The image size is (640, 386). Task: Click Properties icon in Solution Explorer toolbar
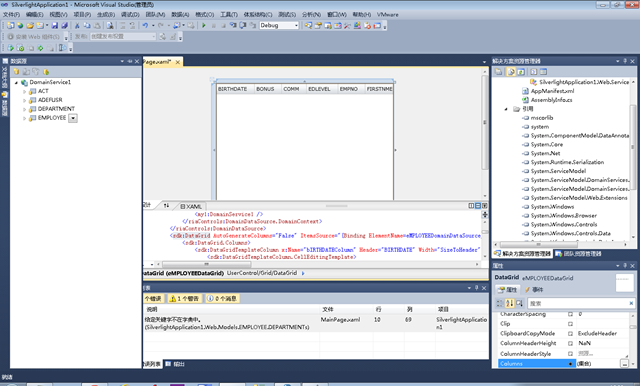tap(498, 72)
